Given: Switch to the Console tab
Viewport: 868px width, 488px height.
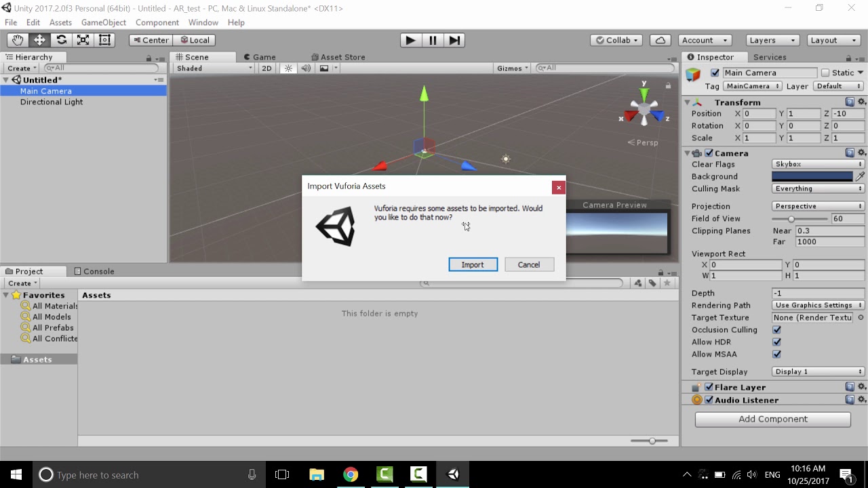Looking at the screenshot, I should [94, 271].
